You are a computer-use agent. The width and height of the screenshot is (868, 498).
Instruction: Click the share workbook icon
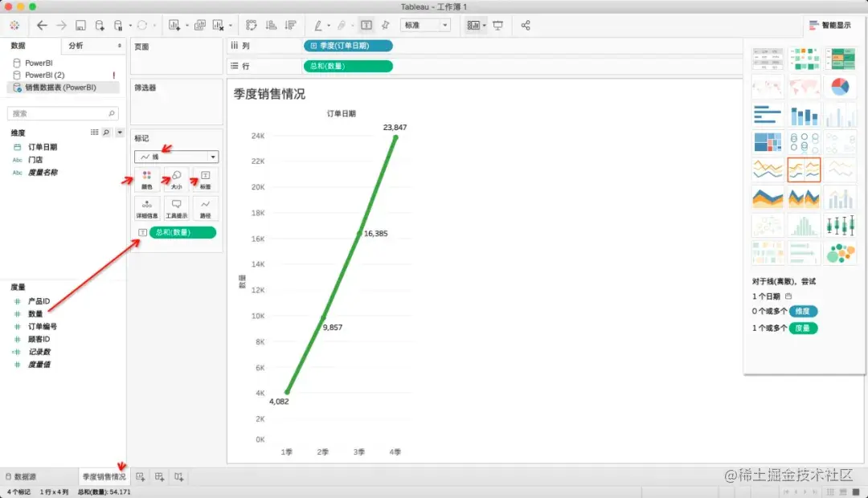(526, 26)
